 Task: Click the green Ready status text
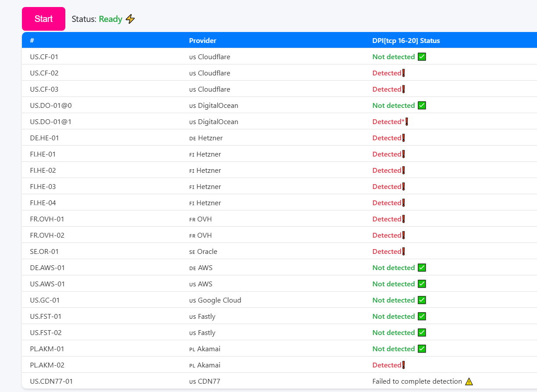[x=110, y=19]
